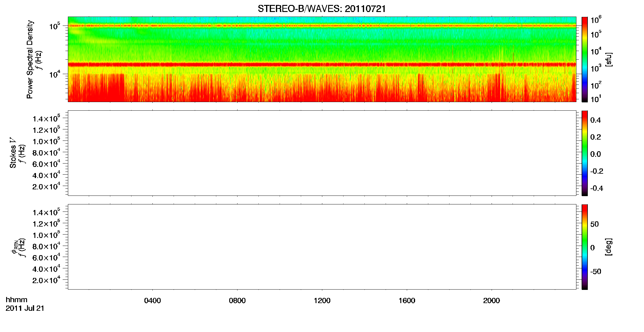Click the STEREO-B/WAVES: 20110721 plot title
This screenshot has height=332, width=644.
[x=322, y=9]
